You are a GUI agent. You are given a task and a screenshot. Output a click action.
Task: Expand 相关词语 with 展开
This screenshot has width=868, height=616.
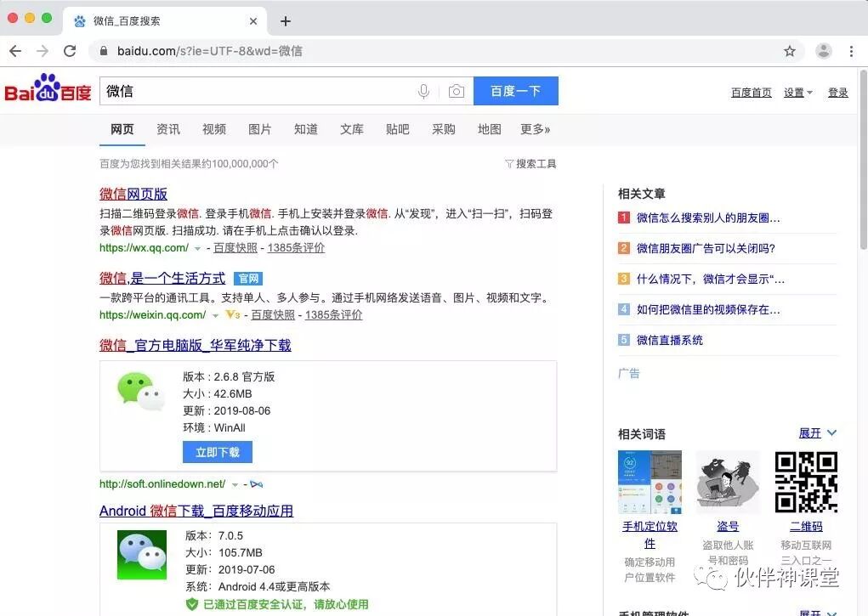click(818, 432)
